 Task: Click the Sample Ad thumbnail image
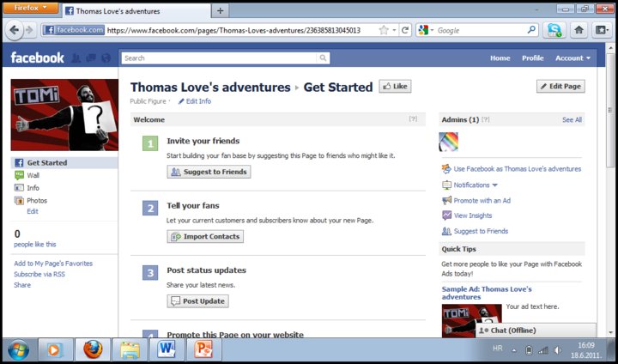tap(471, 320)
